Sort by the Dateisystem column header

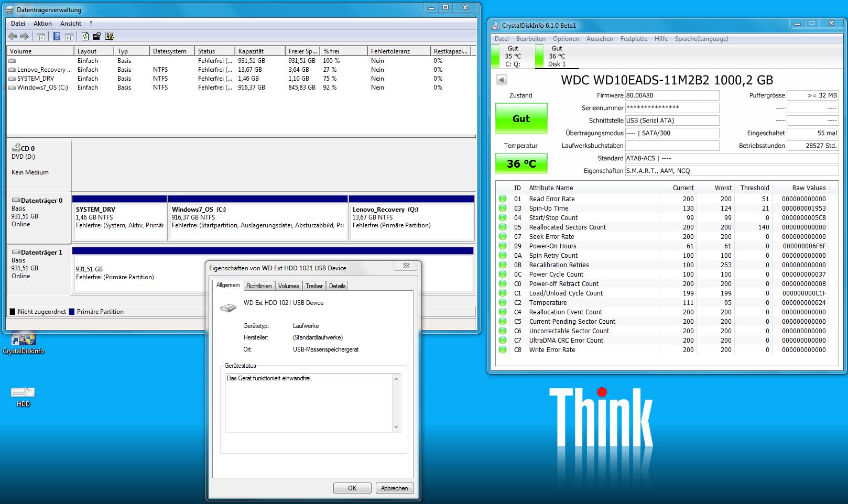pos(172,51)
